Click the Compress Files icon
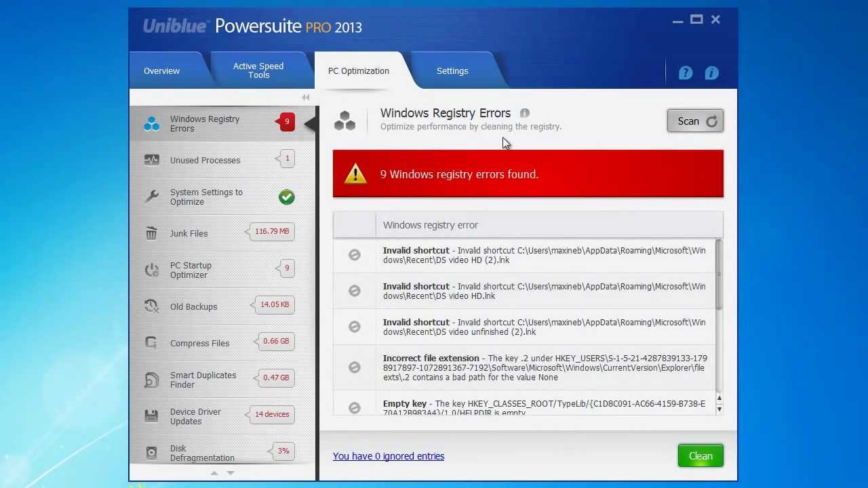 pyautogui.click(x=151, y=343)
